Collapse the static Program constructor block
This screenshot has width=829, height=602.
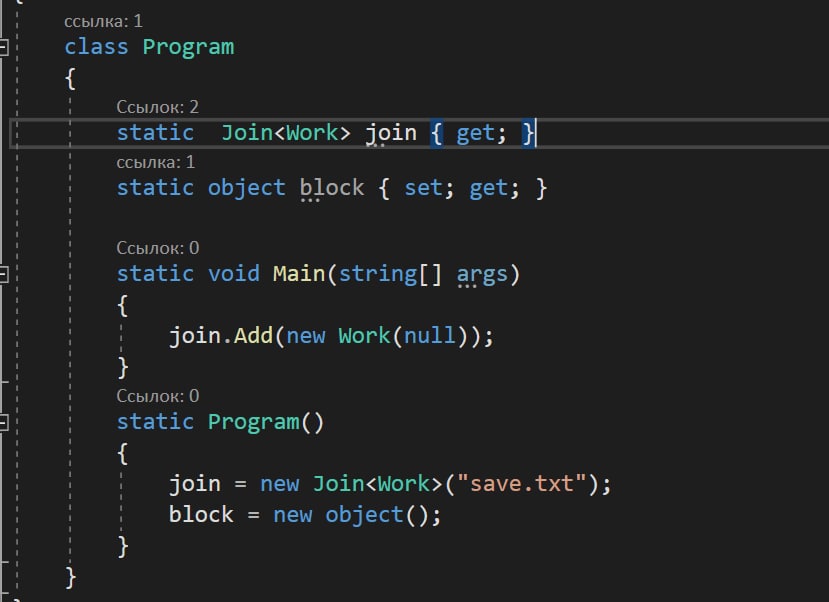click(x=3, y=422)
